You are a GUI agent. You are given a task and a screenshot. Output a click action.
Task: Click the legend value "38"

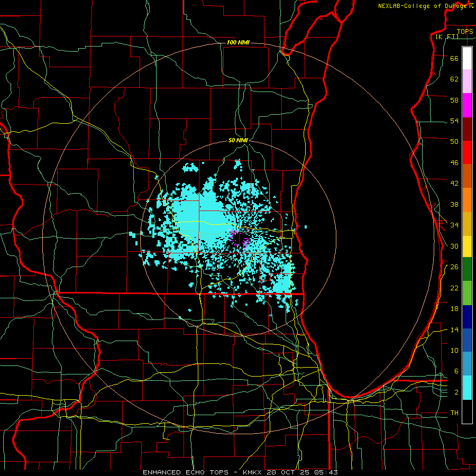point(454,204)
